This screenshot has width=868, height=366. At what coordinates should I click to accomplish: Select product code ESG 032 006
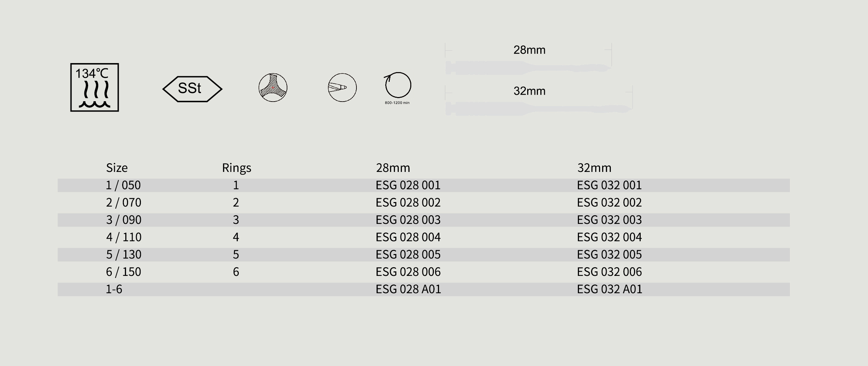[609, 272]
